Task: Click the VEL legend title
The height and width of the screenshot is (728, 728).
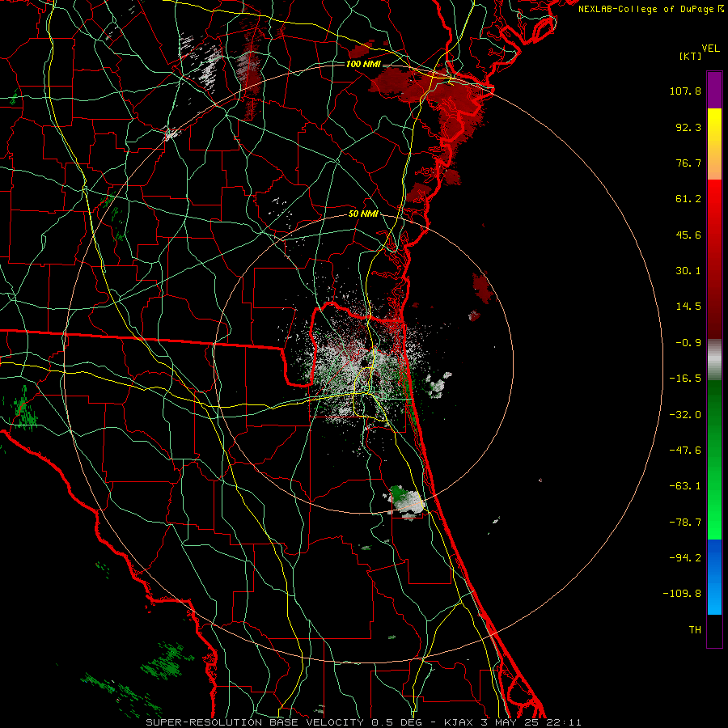Action: 710,49
